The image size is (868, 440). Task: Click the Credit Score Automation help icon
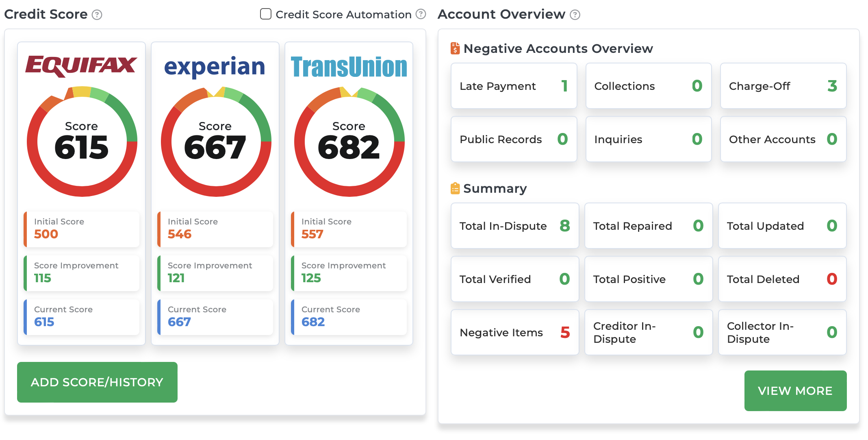point(421,14)
